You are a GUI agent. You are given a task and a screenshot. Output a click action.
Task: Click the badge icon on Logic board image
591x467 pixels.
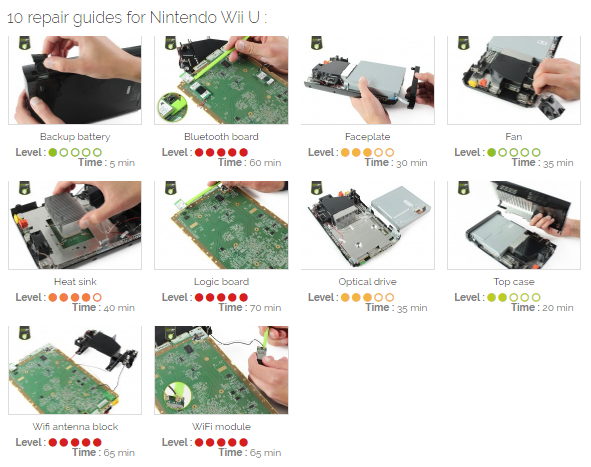[x=171, y=188]
